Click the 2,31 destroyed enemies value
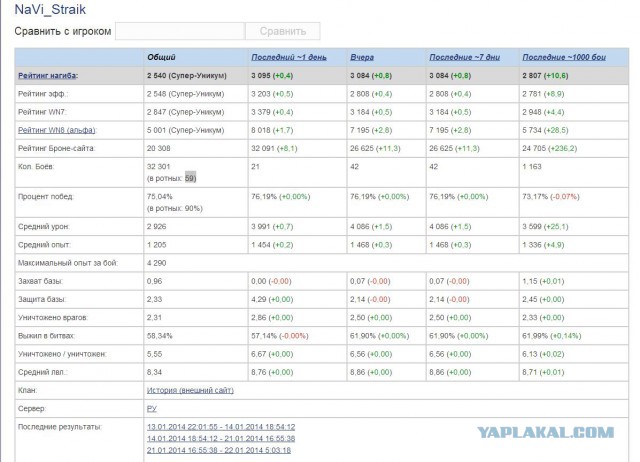Screen dimensions: 640x462 point(155,318)
